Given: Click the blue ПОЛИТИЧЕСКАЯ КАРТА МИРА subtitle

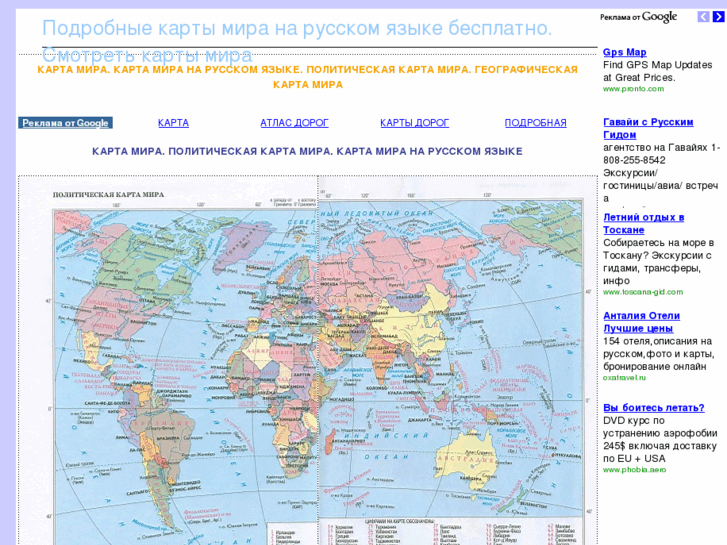Looking at the screenshot, I should (307, 151).
